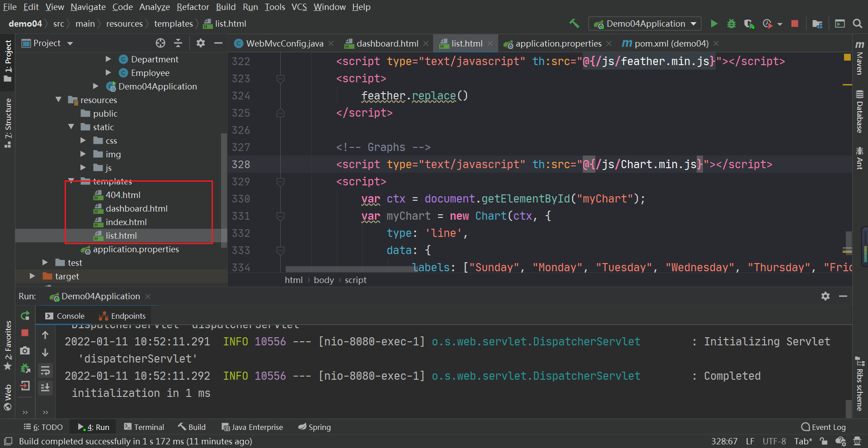The width and height of the screenshot is (868, 448).
Task: Switch to the pom.xml (demo04) tab
Action: click(672, 43)
